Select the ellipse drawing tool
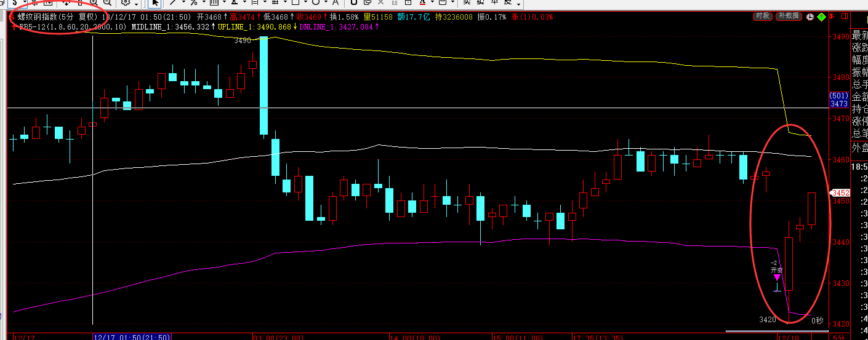The width and height of the screenshot is (868, 340). (316, 2)
